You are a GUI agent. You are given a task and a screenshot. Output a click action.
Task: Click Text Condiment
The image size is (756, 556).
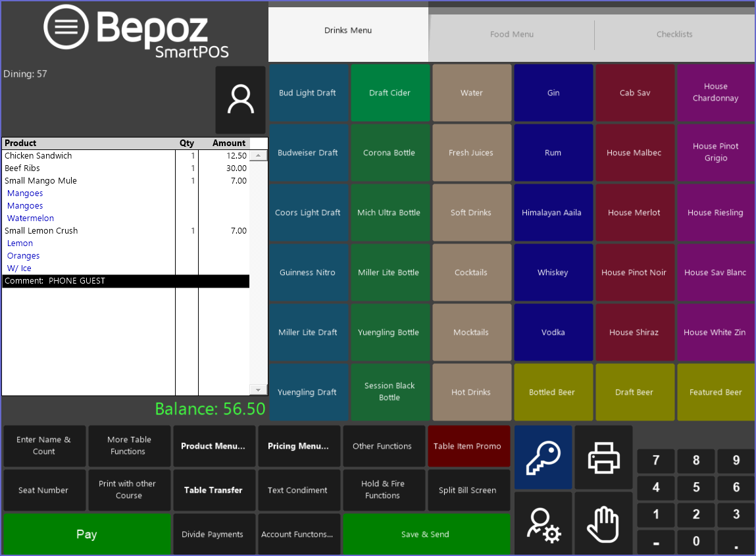[x=298, y=490]
